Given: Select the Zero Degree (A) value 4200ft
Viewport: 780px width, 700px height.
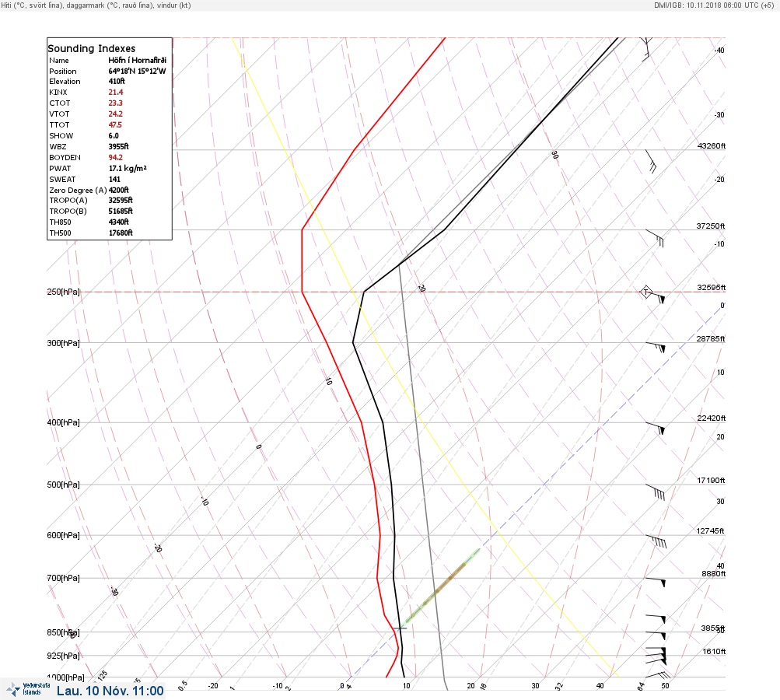Looking at the screenshot, I should tap(119, 190).
